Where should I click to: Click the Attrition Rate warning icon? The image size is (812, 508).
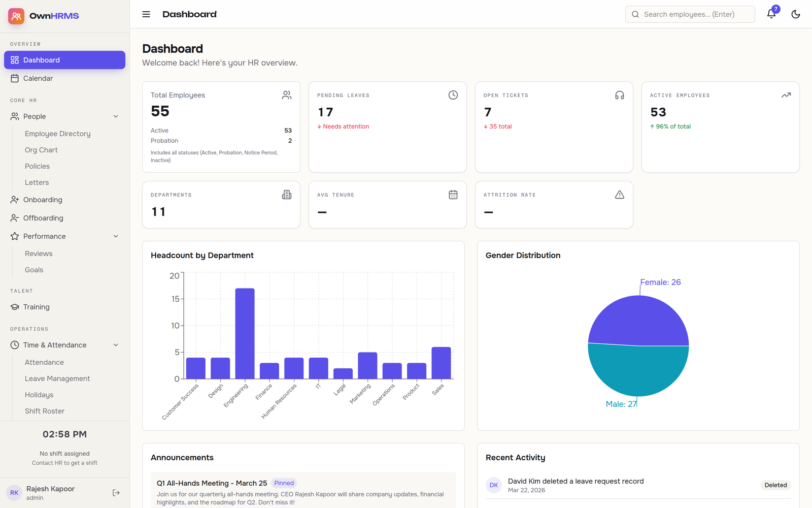(620, 195)
